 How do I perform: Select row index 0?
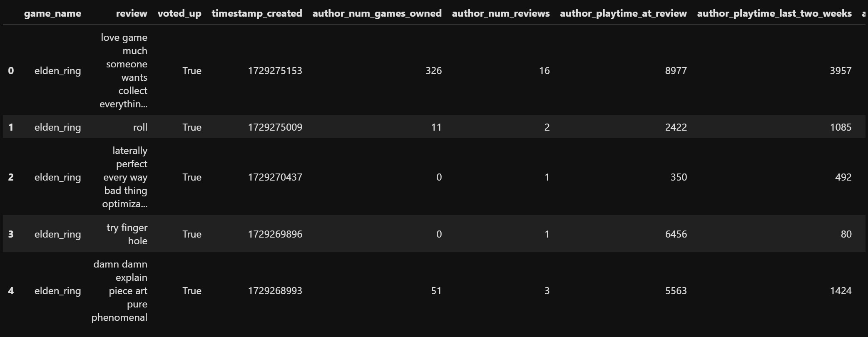11,71
